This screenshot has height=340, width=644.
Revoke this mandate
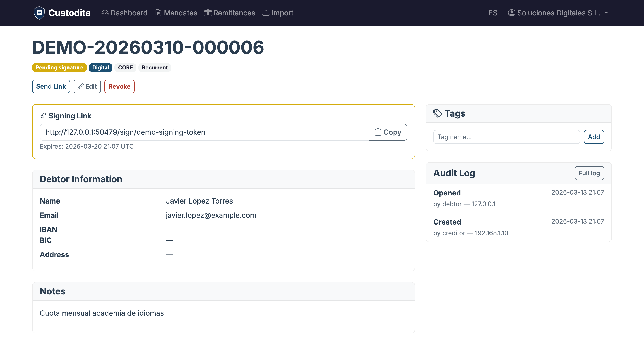[x=119, y=86]
